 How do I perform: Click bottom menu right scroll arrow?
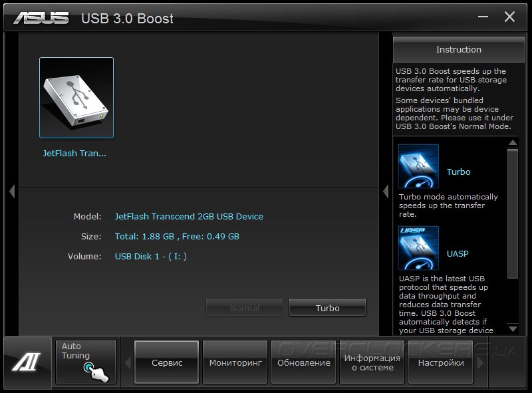pyautogui.click(x=480, y=362)
